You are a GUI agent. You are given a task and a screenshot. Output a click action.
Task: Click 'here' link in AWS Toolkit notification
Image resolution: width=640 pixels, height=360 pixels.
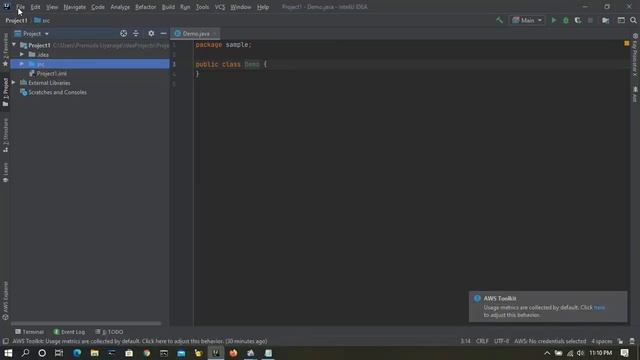(599, 307)
